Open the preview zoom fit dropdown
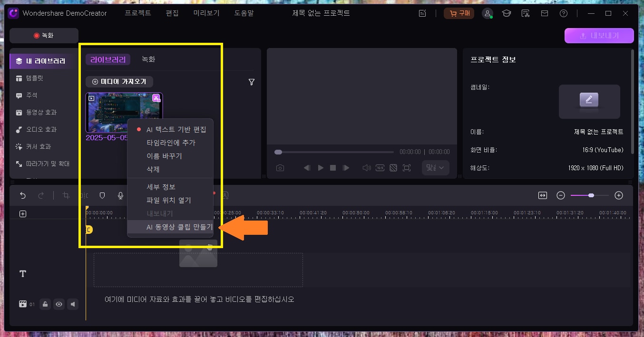The height and width of the screenshot is (337, 644). click(x=435, y=168)
